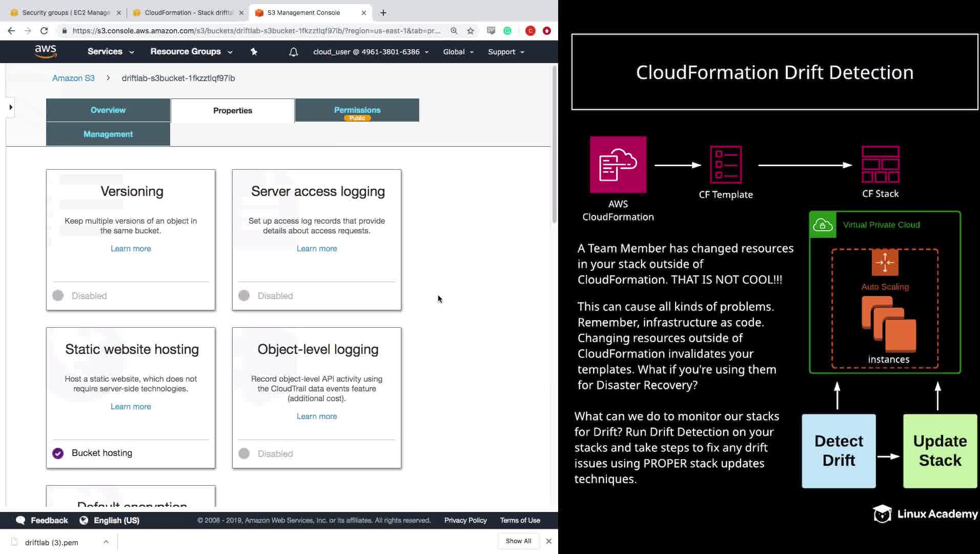Click Learn more under Object-level logging
Viewport: 980px width, 554px height.
[x=317, y=416]
